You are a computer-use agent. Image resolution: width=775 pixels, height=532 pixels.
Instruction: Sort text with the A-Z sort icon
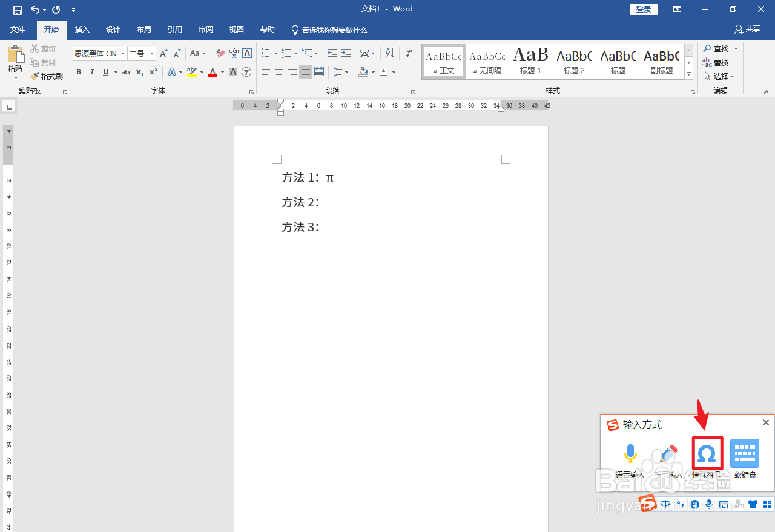click(x=390, y=54)
